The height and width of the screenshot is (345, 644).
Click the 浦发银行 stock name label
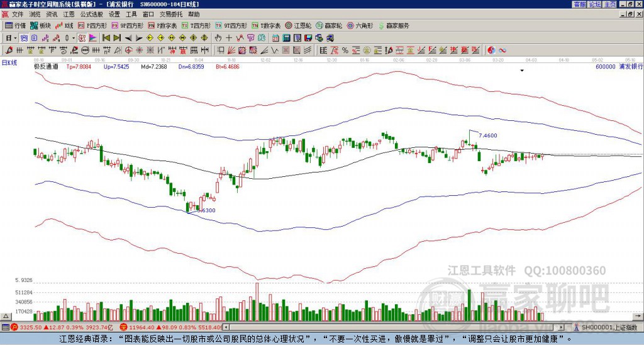pyautogui.click(x=630, y=67)
